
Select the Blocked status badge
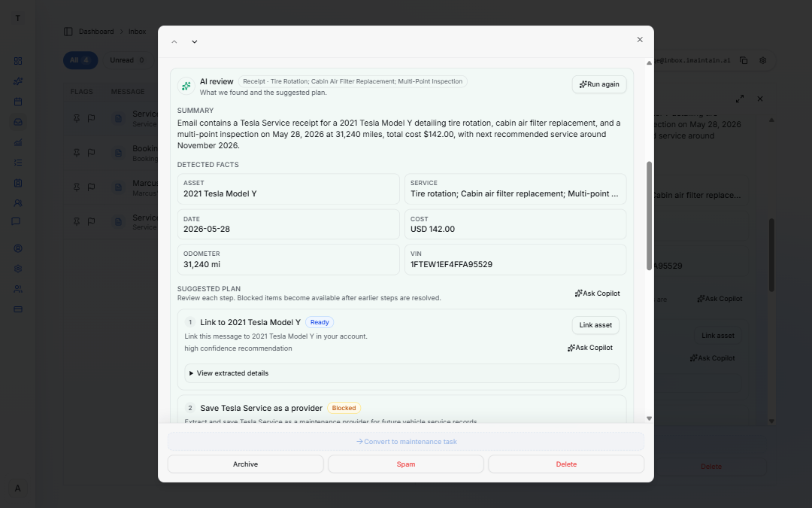[344, 409]
